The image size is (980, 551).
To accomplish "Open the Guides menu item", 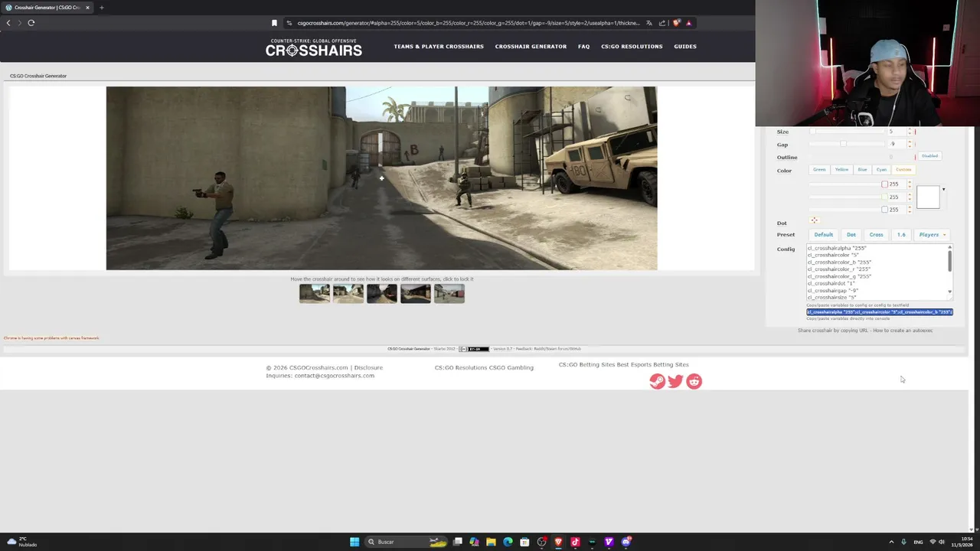I will click(685, 47).
